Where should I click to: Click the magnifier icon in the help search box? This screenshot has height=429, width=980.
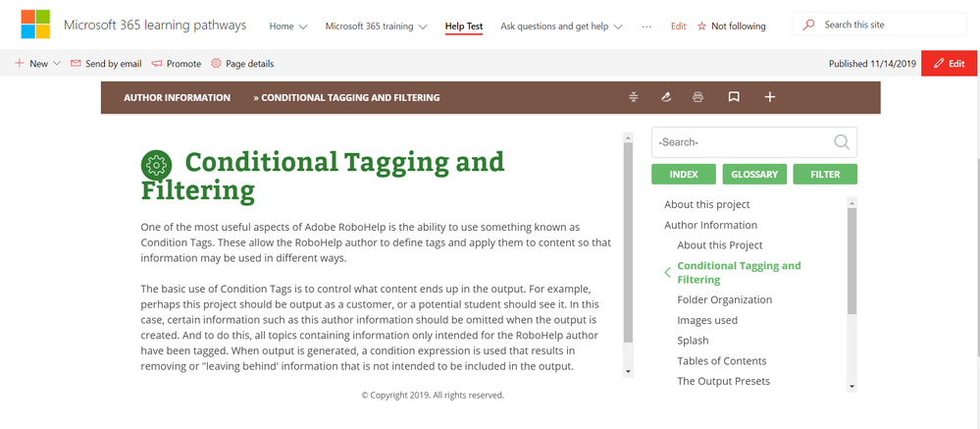[x=842, y=142]
